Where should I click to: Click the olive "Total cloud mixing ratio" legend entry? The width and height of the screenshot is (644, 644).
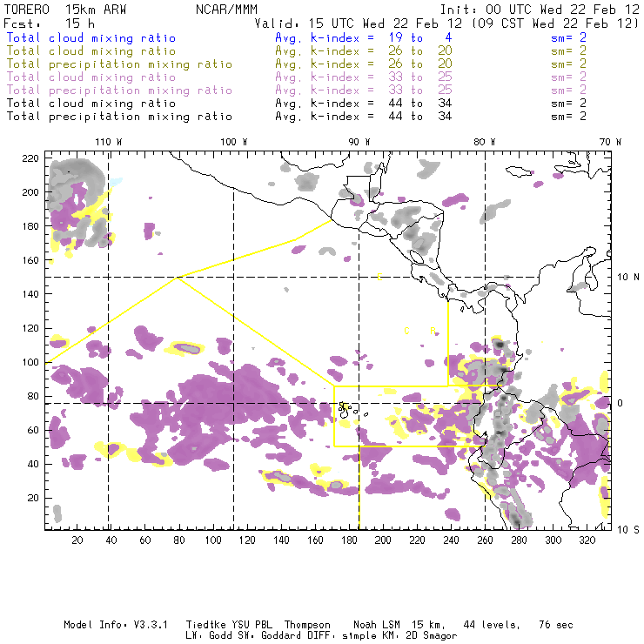tap(91, 51)
